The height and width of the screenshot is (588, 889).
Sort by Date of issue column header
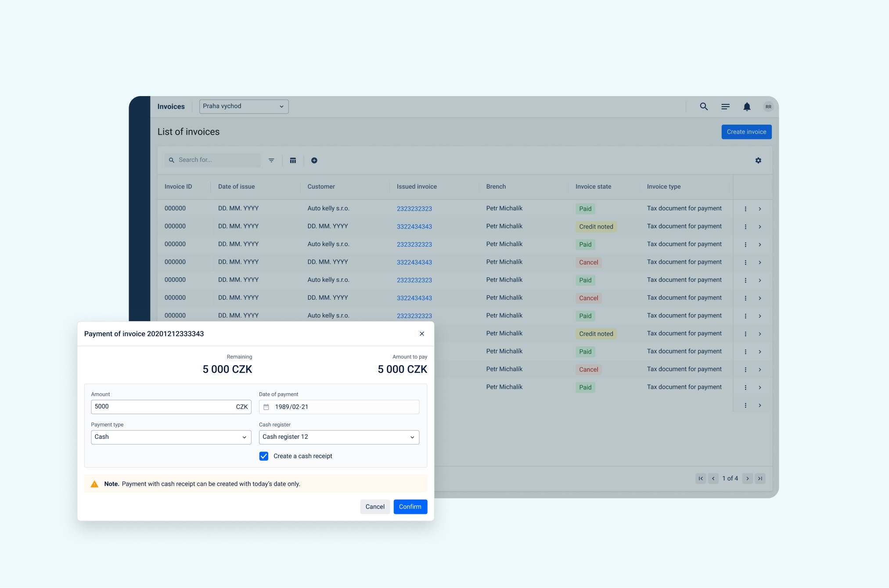[x=237, y=186]
